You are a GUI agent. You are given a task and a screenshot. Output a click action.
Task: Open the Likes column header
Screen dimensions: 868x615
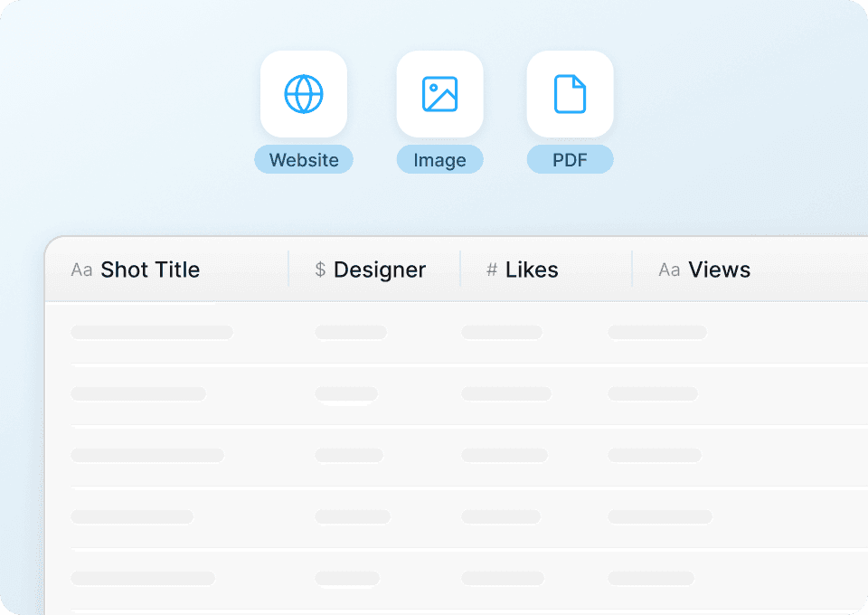pos(532,270)
